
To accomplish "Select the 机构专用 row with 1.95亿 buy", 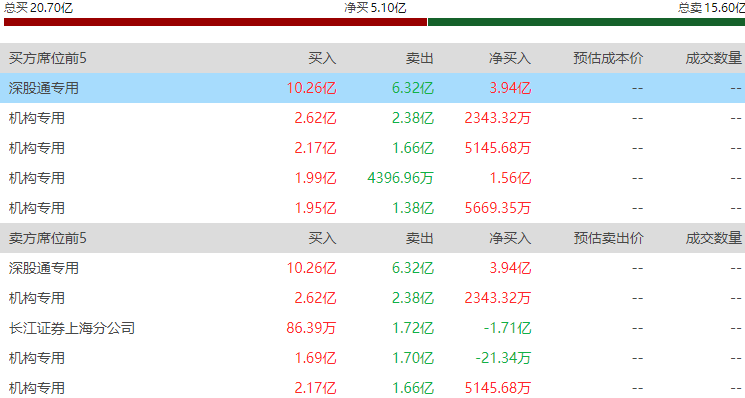I will point(372,208).
